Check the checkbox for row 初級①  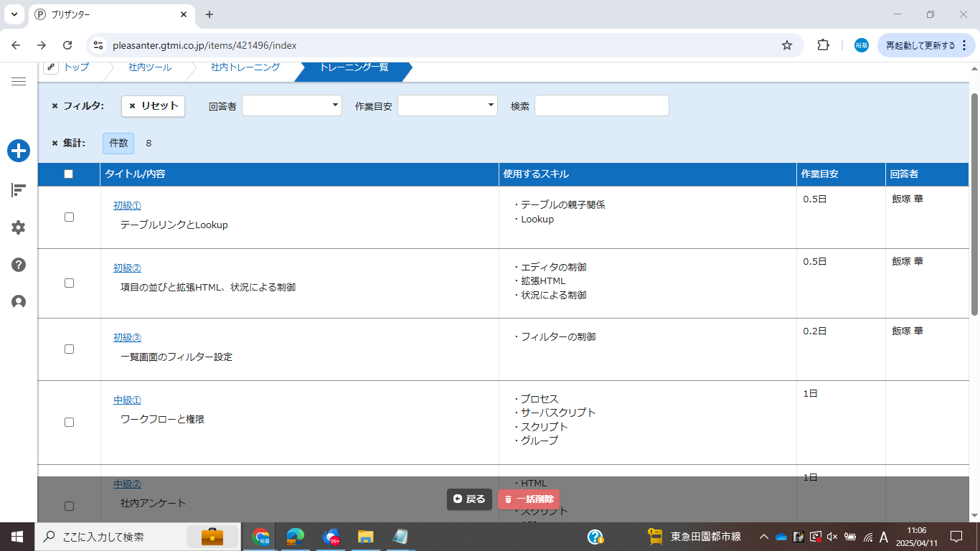coord(69,217)
